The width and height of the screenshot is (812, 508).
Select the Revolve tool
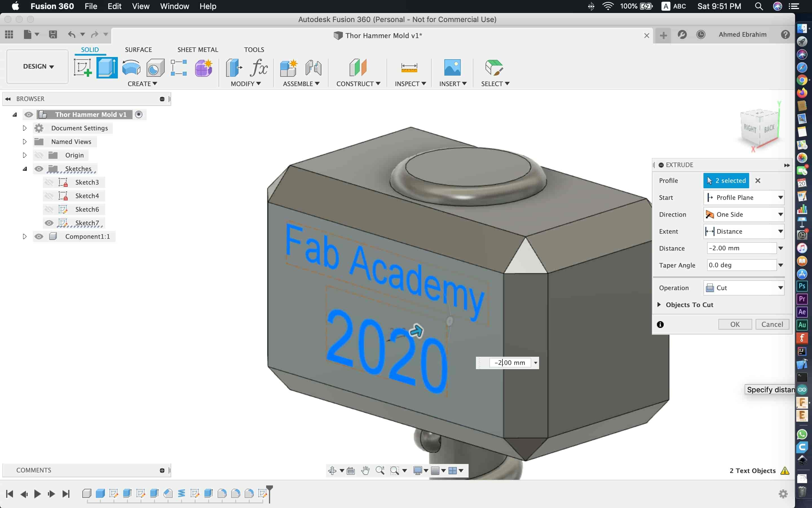(x=131, y=67)
